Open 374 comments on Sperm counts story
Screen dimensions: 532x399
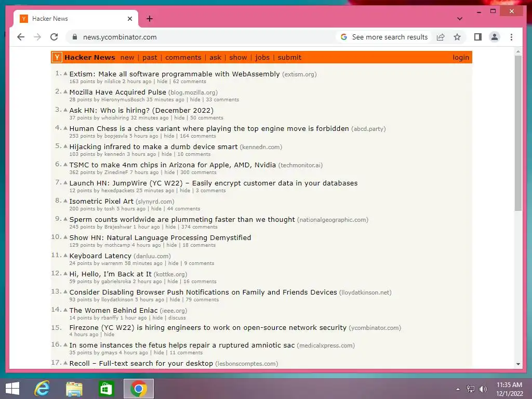[x=199, y=227]
